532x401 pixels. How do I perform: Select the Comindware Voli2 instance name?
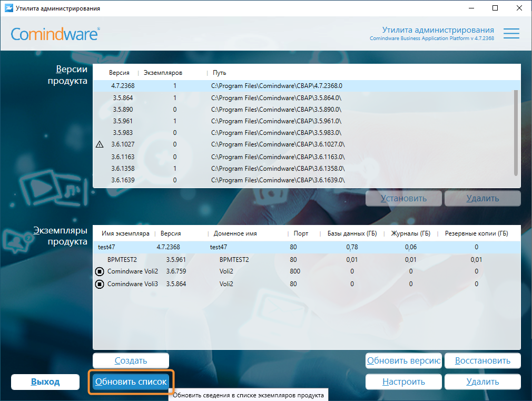pyautogui.click(x=133, y=271)
